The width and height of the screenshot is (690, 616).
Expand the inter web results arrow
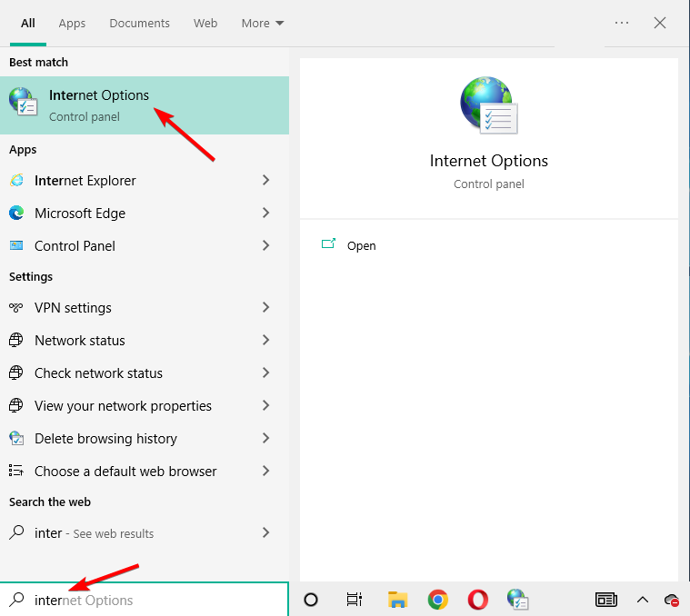(265, 532)
